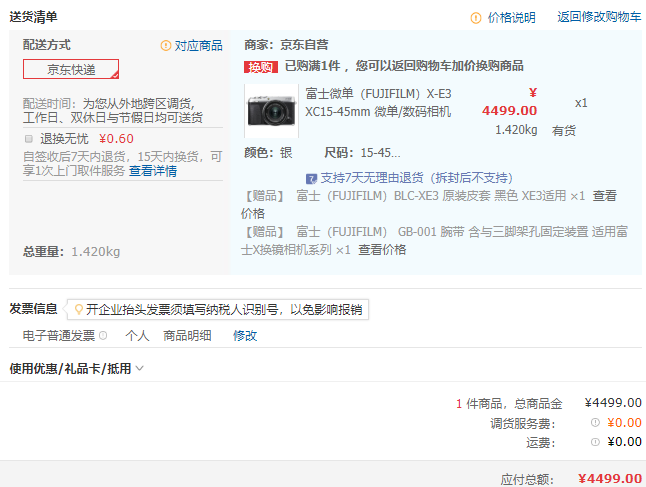Viewport: 646px width, 487px height.
Task: Click the 换购 red tag
Action: pos(261,67)
